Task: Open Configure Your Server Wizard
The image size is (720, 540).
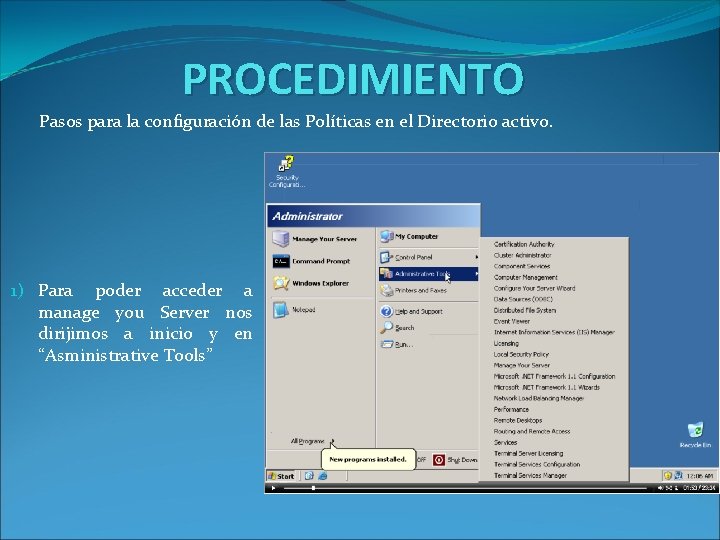Action: pos(534,288)
